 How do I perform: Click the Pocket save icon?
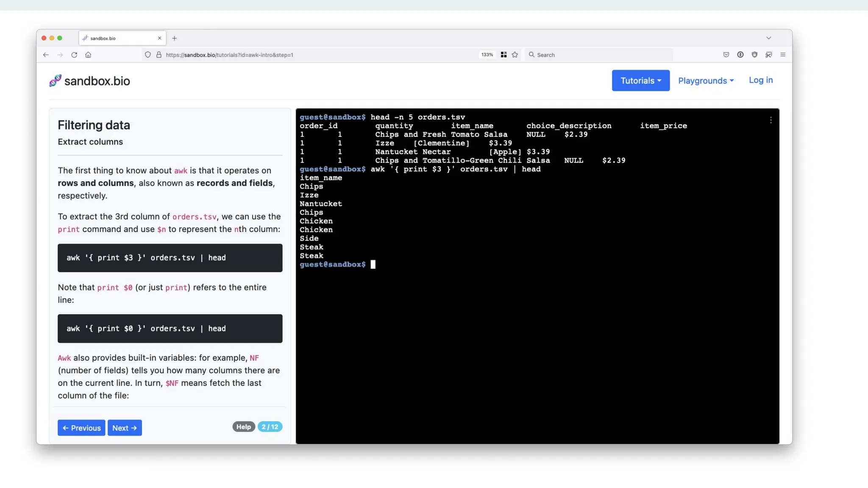click(x=726, y=55)
